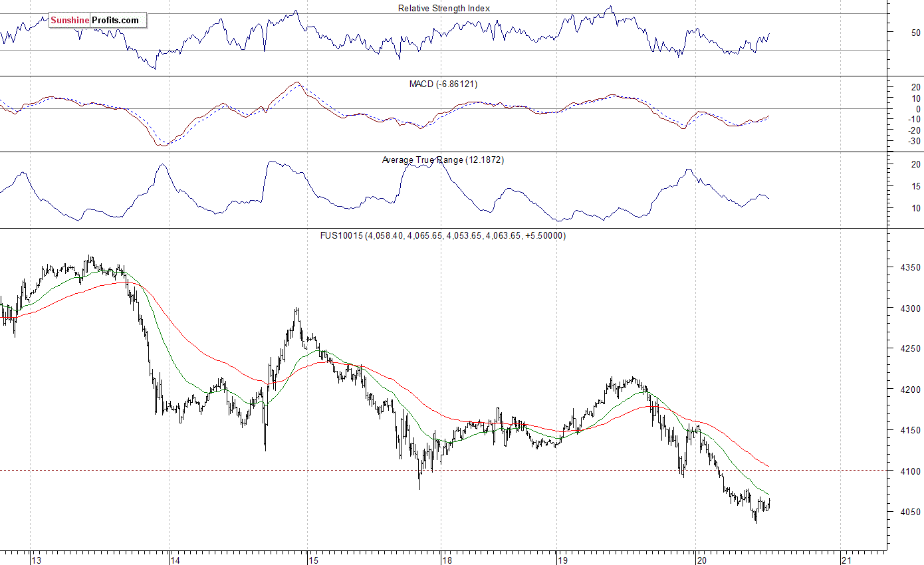
Task: Click the MACD axis value 0
Action: (918, 109)
